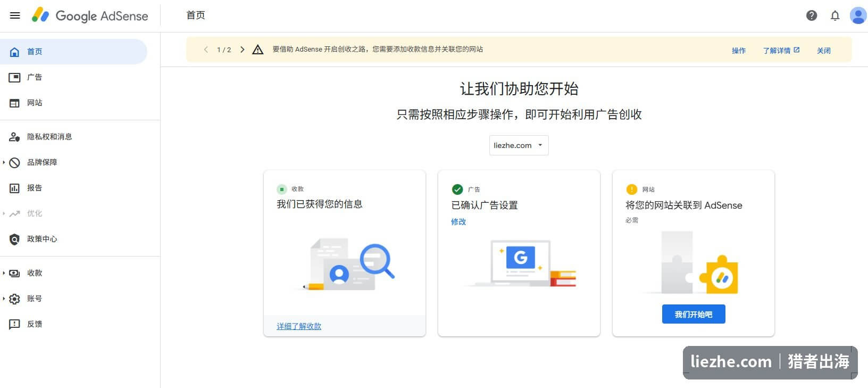This screenshot has height=388, width=868.
Task: Click the gear icon beside 账号
Action: pyautogui.click(x=15, y=299)
